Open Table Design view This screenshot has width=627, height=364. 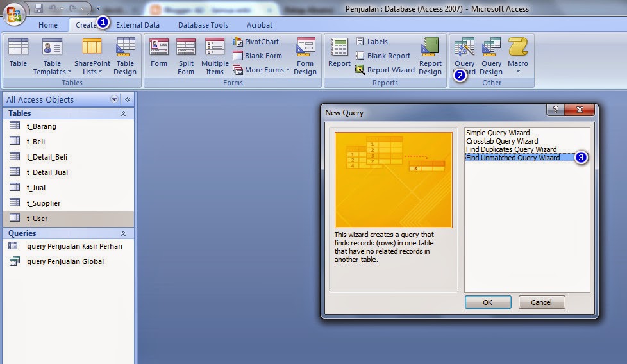(125, 56)
